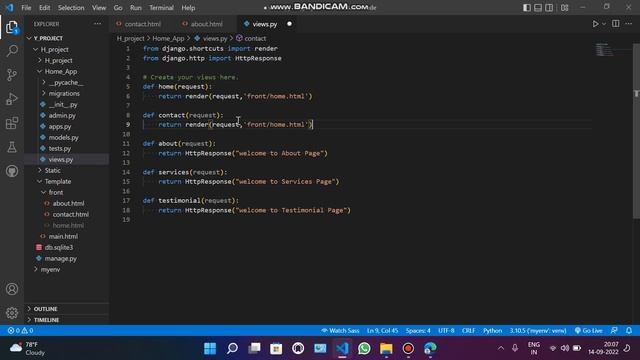Click Home_App in the breadcrumb
The width and height of the screenshot is (640, 360).
tap(168, 38)
